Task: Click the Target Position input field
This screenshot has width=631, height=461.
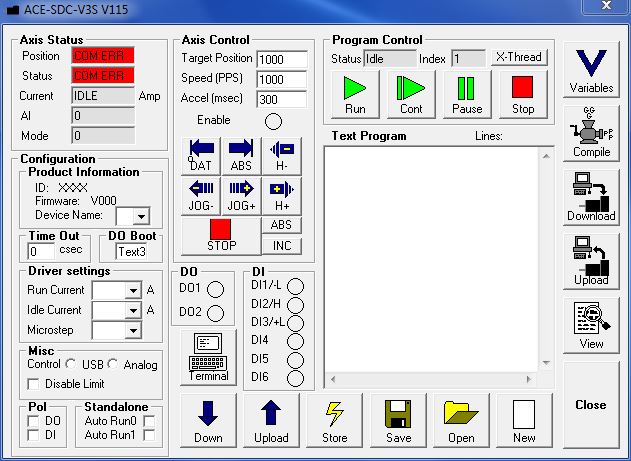Action: (281, 59)
